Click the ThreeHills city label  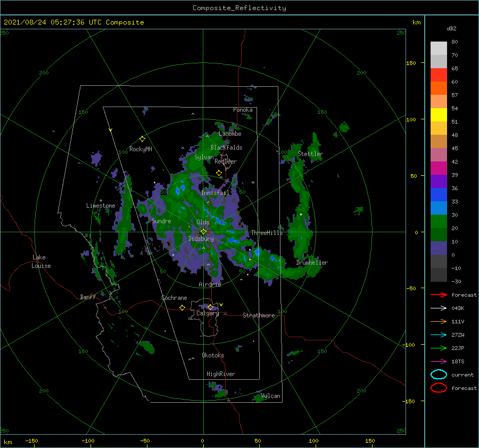267,233
